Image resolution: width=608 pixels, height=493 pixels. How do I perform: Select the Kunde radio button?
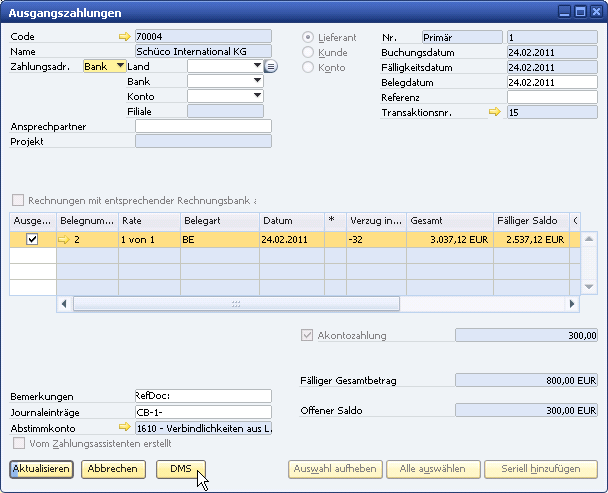[x=308, y=52]
